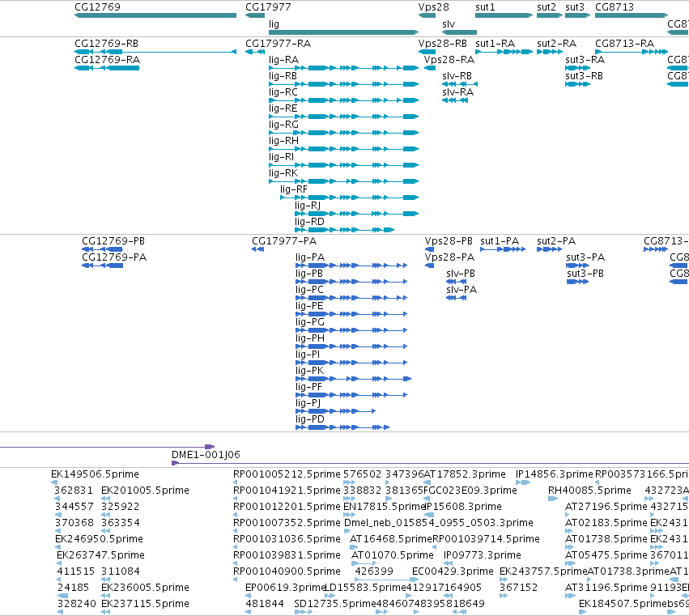Image resolution: width=689 pixels, height=616 pixels.
Task: Select protein lig-PD
Action: tap(342, 427)
